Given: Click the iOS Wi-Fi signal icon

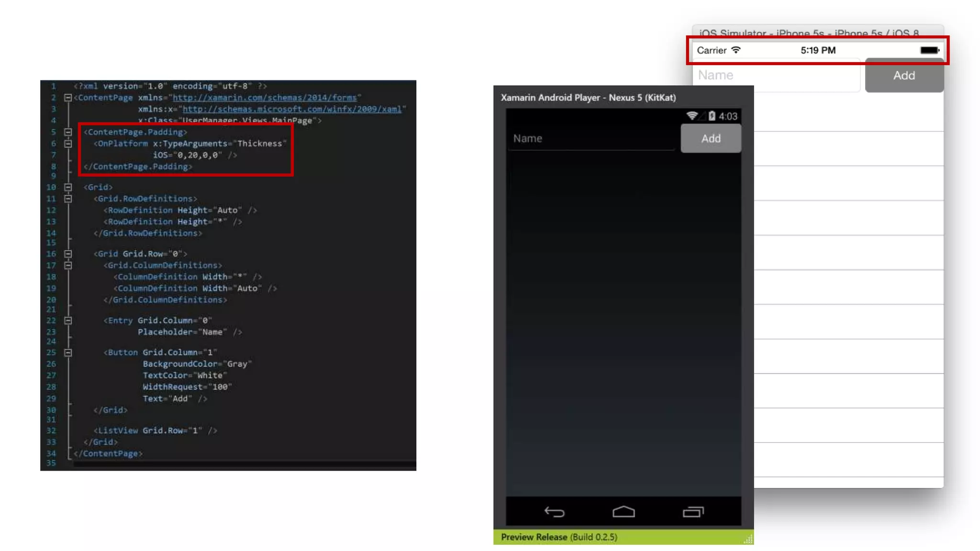Looking at the screenshot, I should pyautogui.click(x=736, y=50).
